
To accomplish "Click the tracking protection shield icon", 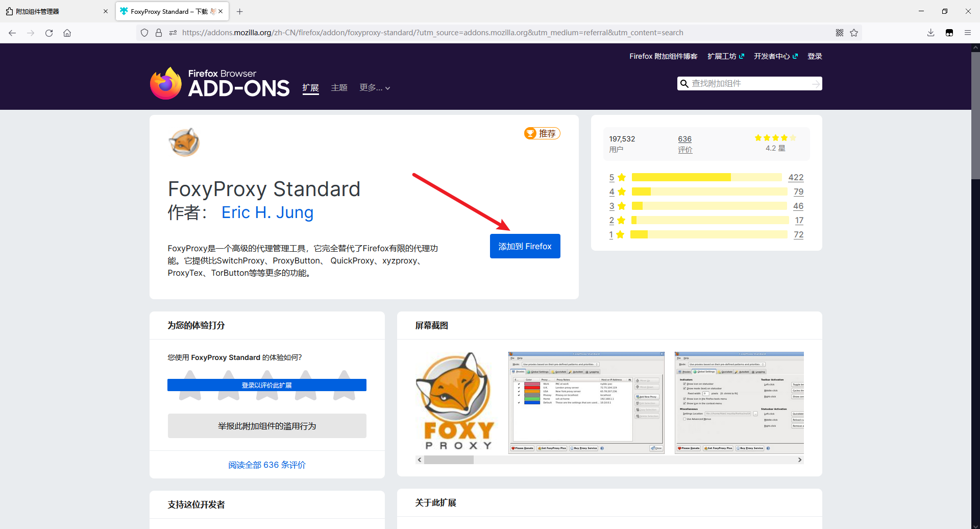I will click(144, 33).
